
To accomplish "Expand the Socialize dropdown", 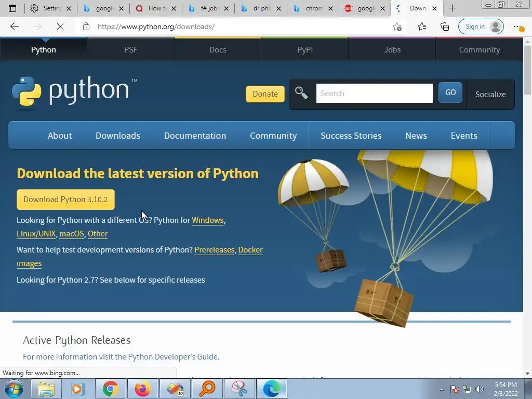I will (x=490, y=94).
